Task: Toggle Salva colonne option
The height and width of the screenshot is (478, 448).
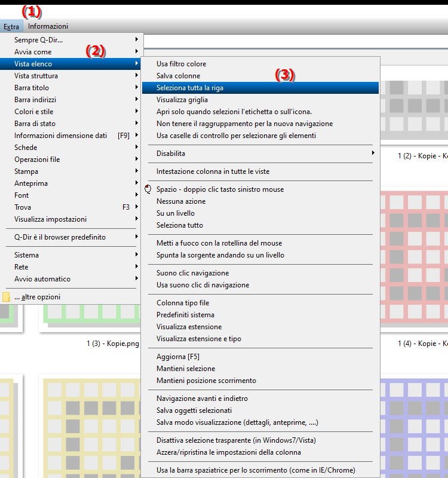Action: 260,76
